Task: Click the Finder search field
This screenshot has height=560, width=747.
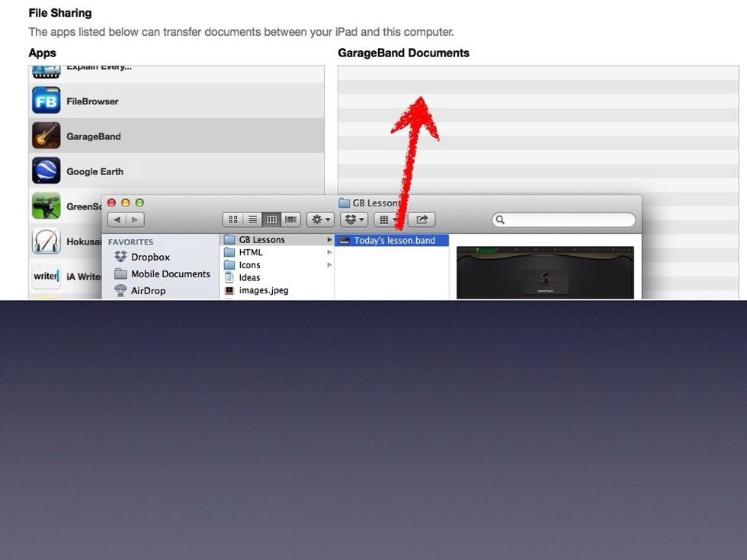Action: [x=564, y=219]
